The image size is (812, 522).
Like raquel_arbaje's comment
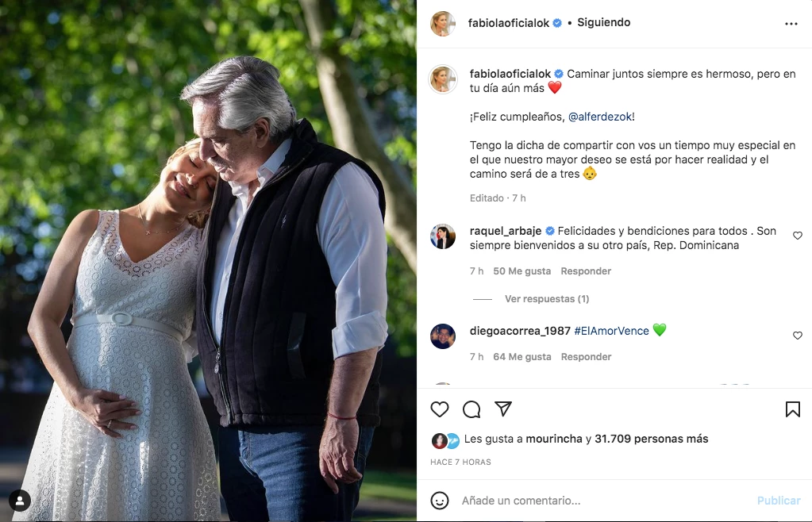798,236
